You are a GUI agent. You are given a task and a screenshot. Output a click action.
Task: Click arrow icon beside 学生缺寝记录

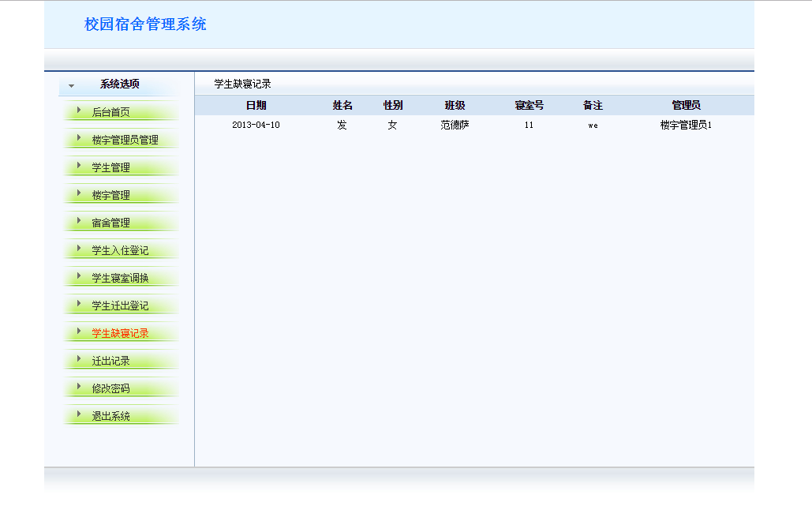click(79, 331)
